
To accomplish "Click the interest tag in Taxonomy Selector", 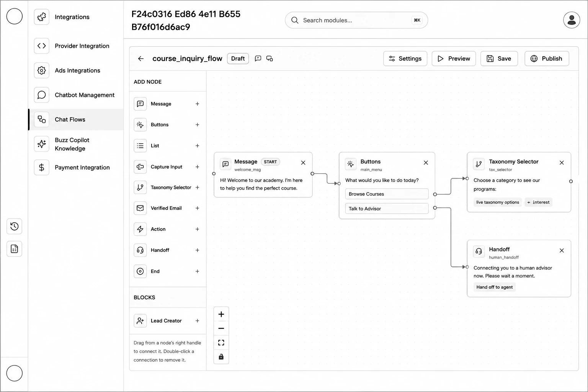I will click(538, 202).
